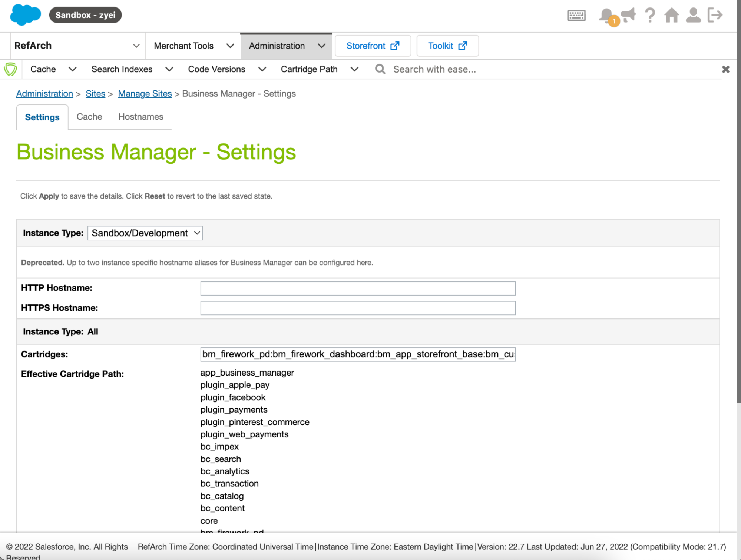Close the quick toolbar with X
This screenshot has height=560, width=741.
click(725, 69)
